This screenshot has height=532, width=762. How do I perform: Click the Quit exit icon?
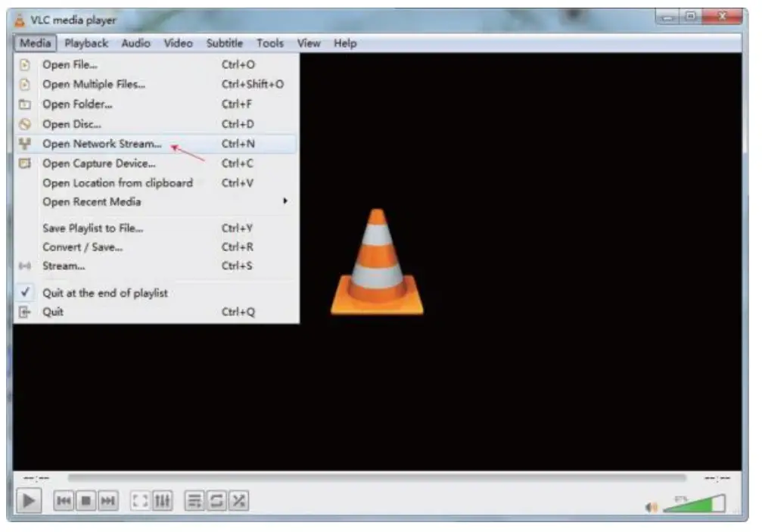25,312
